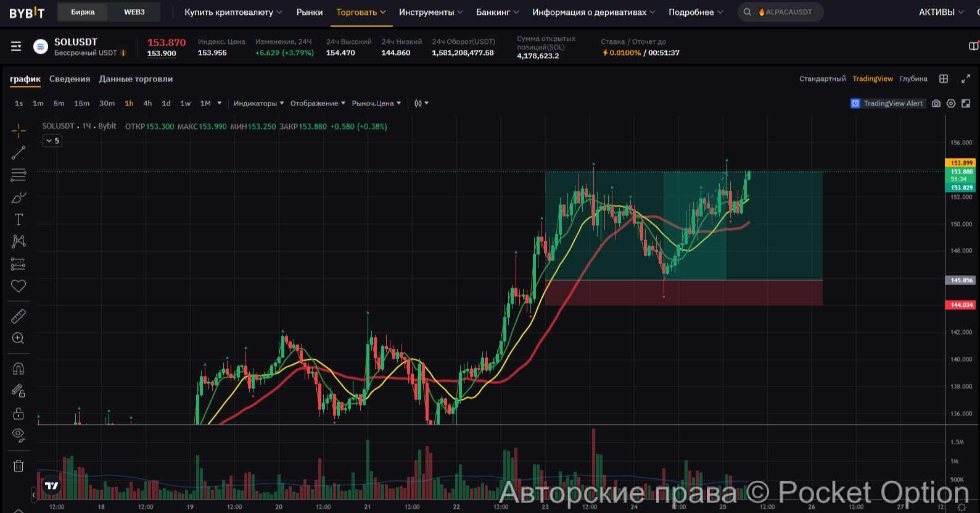Select the 4h timeframe

pyautogui.click(x=147, y=104)
